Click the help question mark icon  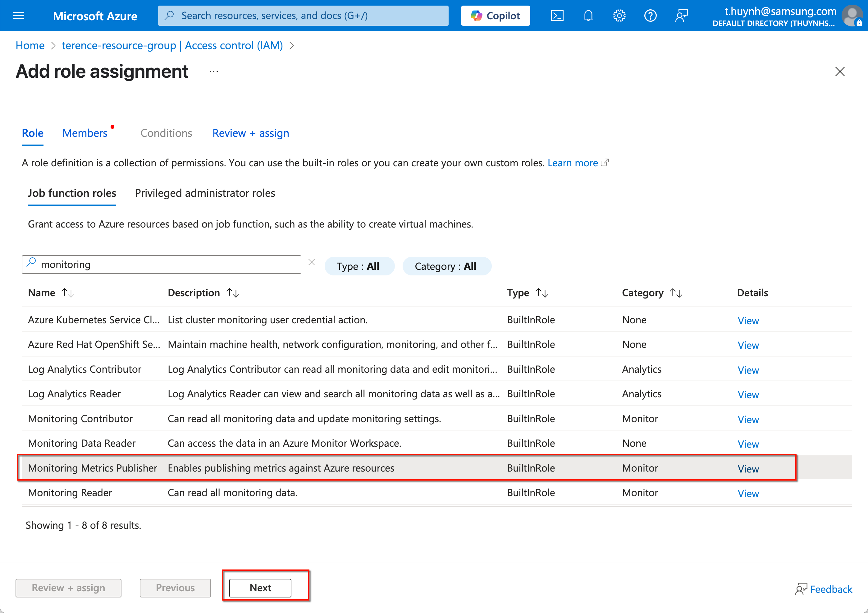(650, 16)
